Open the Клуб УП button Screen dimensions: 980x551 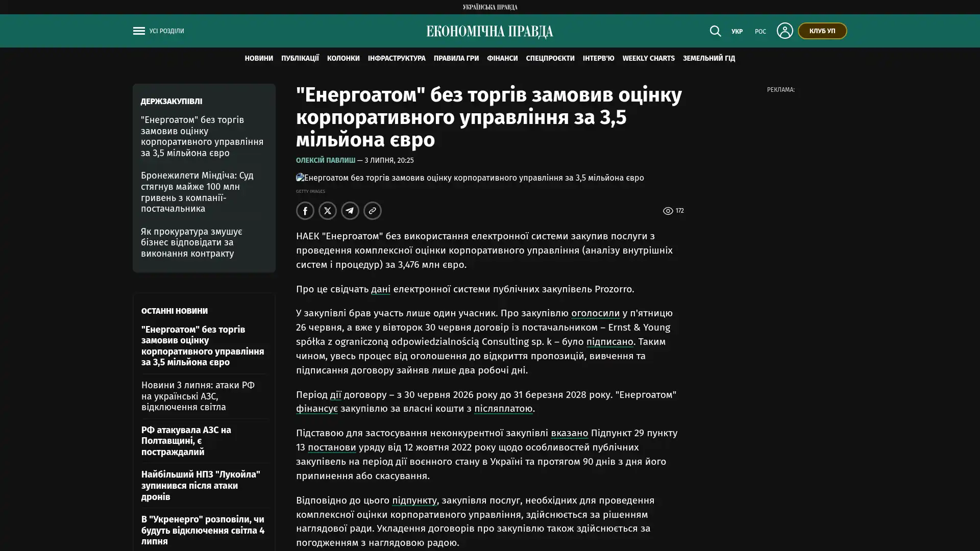click(x=822, y=31)
